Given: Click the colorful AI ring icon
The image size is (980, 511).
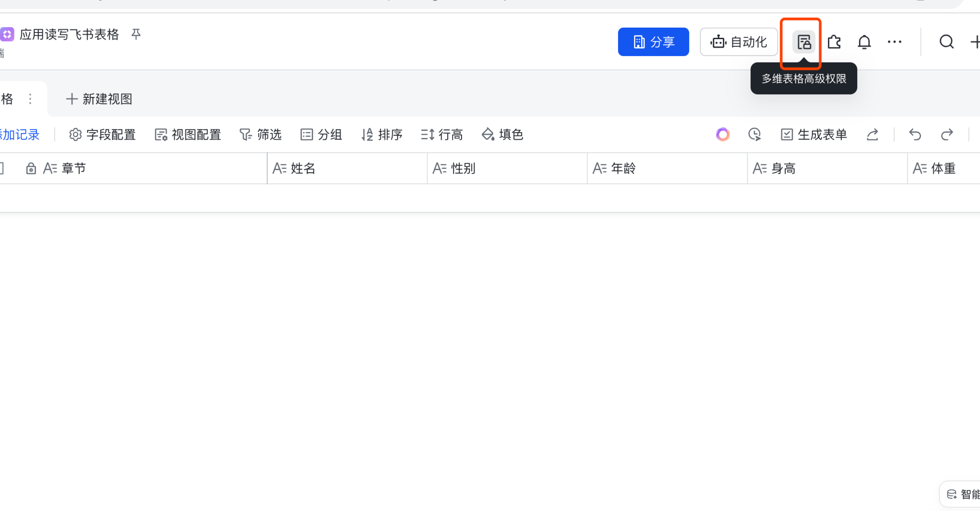Looking at the screenshot, I should [722, 134].
